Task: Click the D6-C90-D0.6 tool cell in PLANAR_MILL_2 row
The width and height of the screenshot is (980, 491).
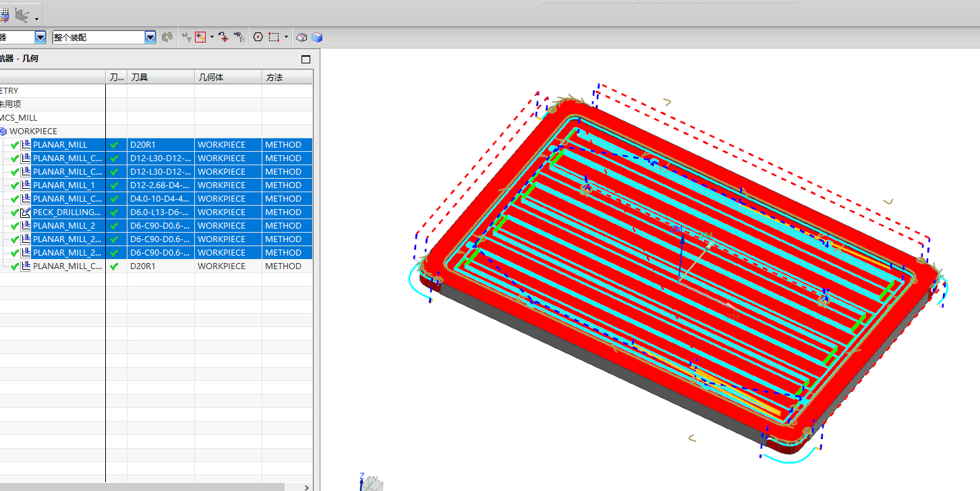Action: 161,226
